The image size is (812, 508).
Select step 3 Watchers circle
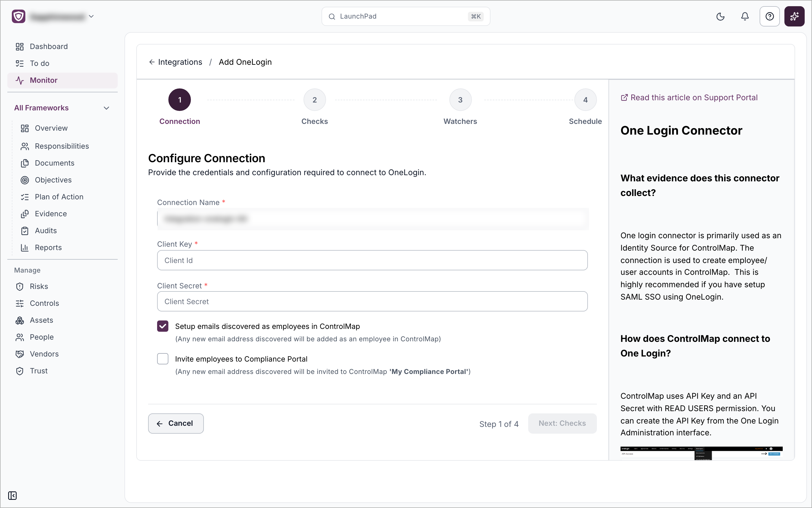point(460,100)
